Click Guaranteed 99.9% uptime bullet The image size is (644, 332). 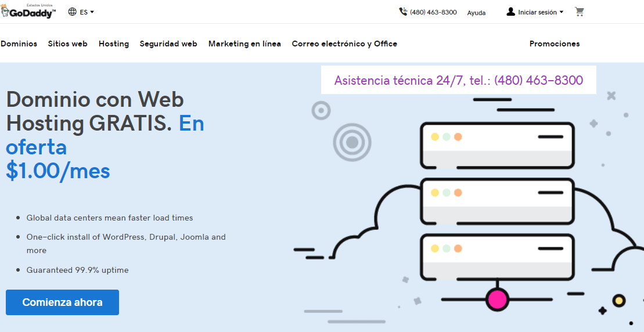tap(78, 270)
